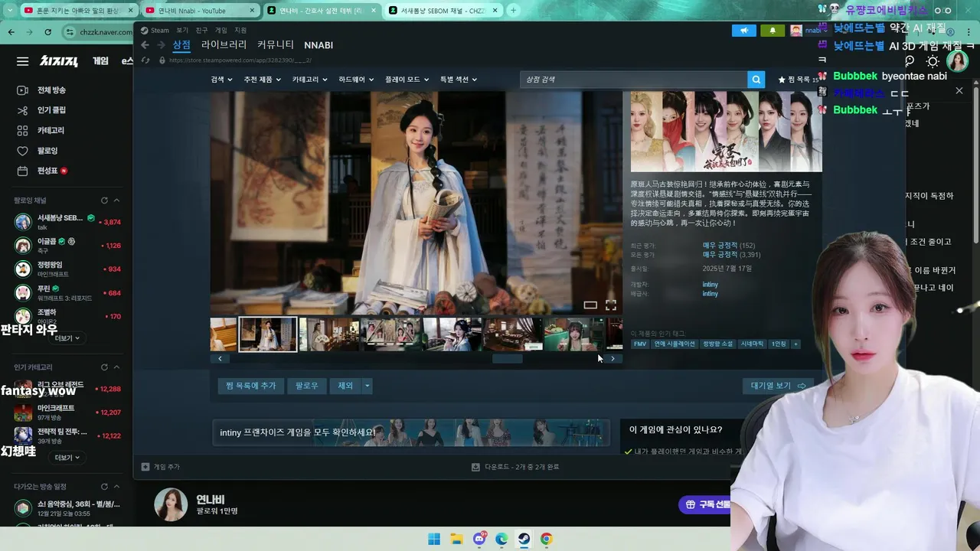Open the 보기 menu in Steam
This screenshot has width=980, height=551.
pyautogui.click(x=182, y=31)
